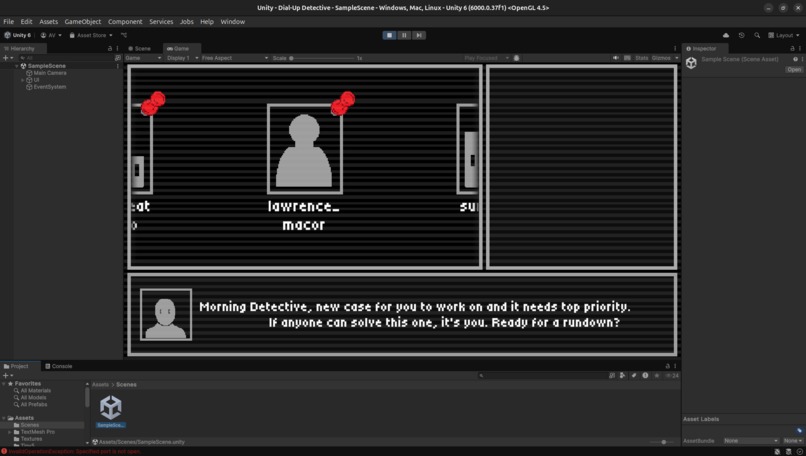
Task: Select EventSystem in Hierarchy
Action: 49,87
